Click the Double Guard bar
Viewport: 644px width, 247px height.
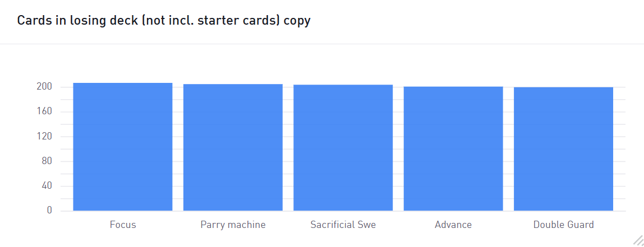pyautogui.click(x=563, y=149)
